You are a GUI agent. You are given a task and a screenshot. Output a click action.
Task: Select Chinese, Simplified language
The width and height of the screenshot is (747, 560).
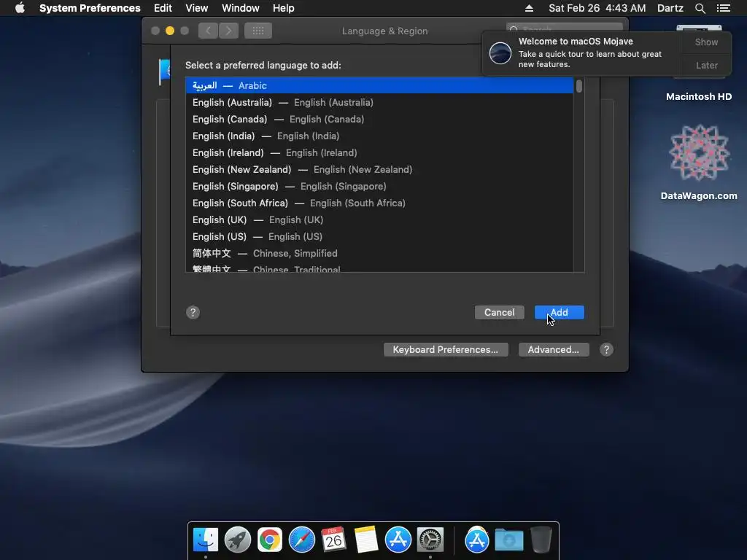(x=379, y=253)
